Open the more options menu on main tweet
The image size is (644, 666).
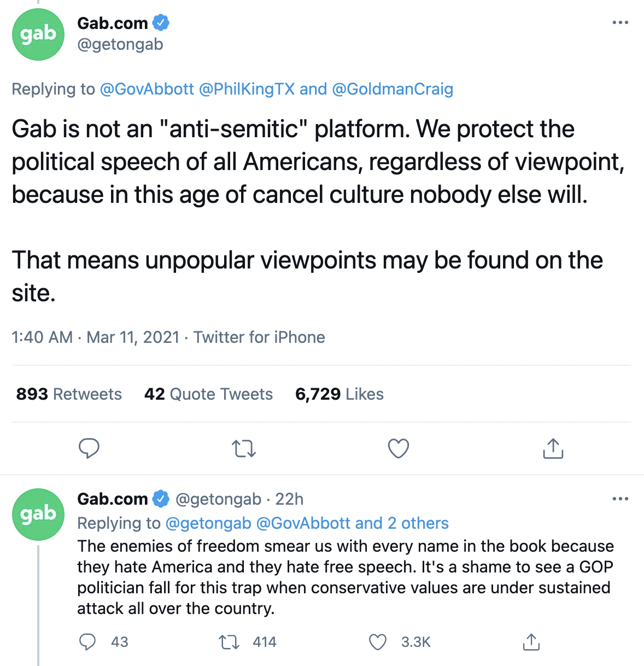[x=620, y=22]
